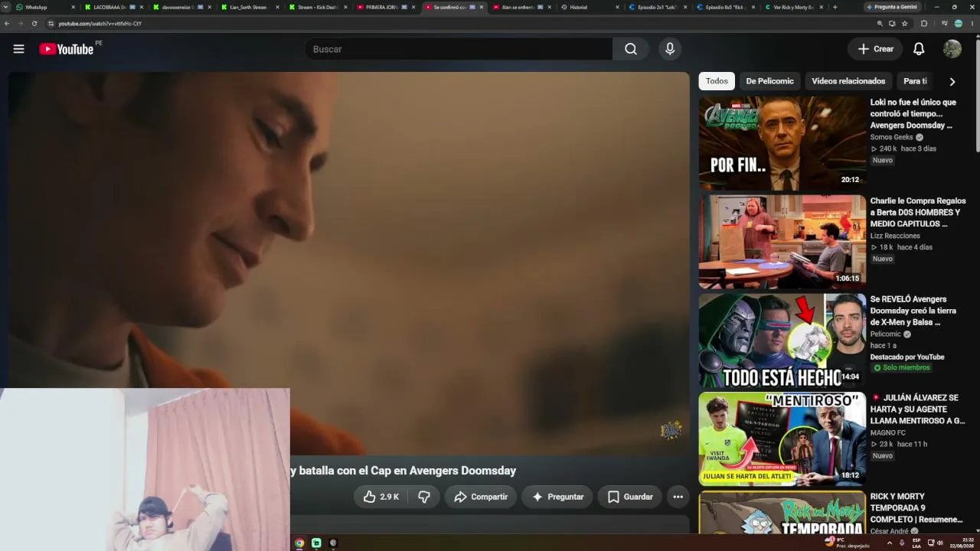Open the 'JULIÁN ÁLVAREZ SE HARTA' title

(918, 409)
